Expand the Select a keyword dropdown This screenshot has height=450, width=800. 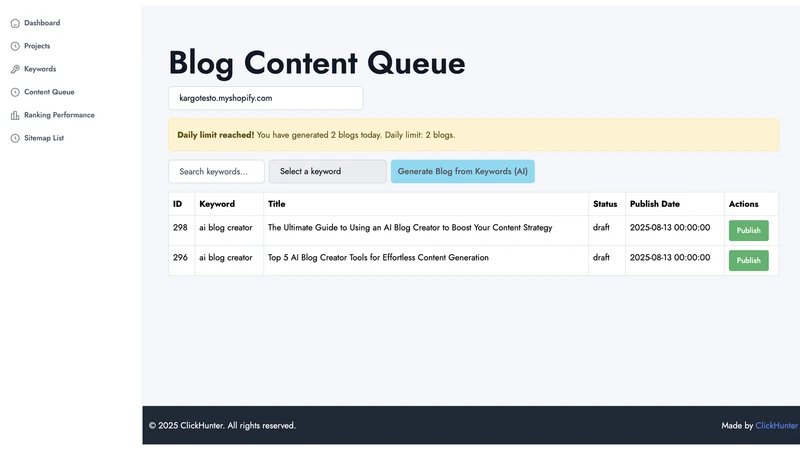328,171
